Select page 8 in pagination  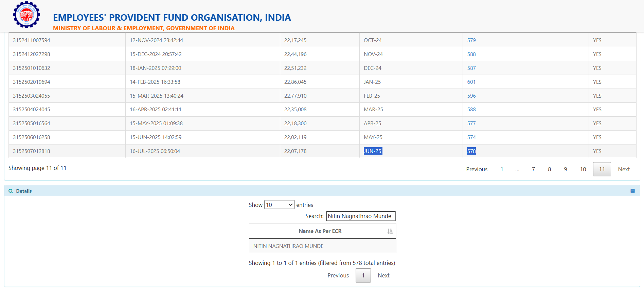click(x=549, y=169)
